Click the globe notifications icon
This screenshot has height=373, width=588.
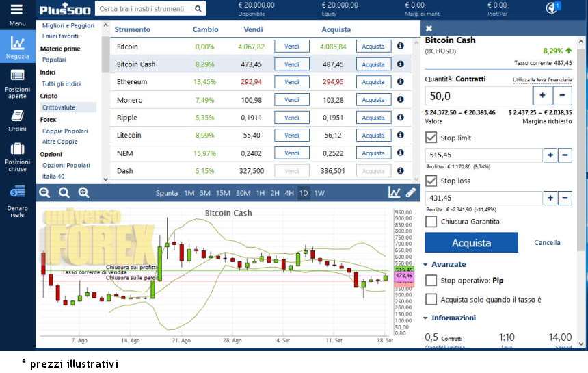coord(552,8)
